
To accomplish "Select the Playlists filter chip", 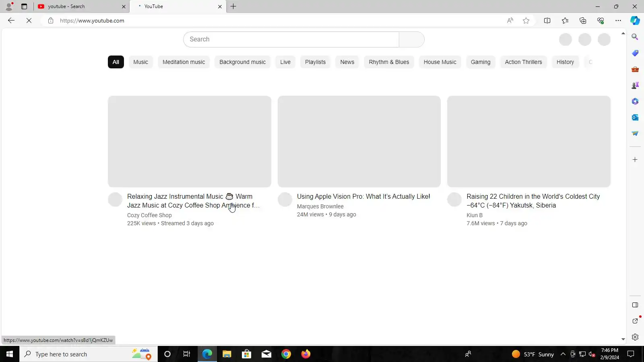I will pos(316,62).
